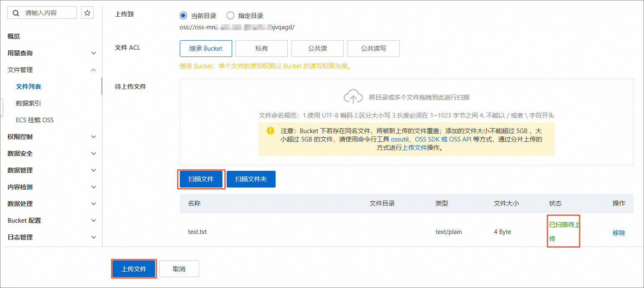Set file ACL to 公共读写
This screenshot has height=288, width=644.
coord(373,49)
